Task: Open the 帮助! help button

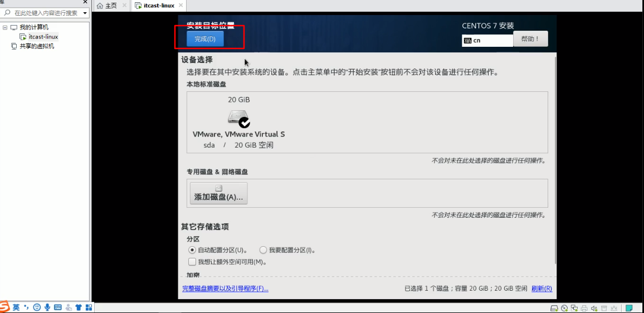Action: 530,39
